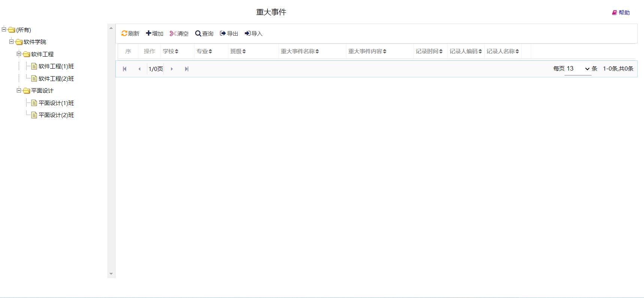644x298 pixels.
Task: Collapse the 软件学院 tree node
Action: tap(11, 41)
